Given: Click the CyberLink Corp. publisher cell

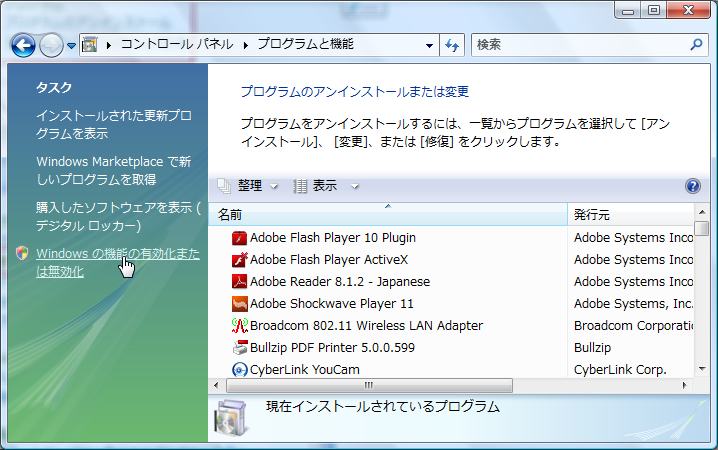Looking at the screenshot, I should (x=620, y=369).
